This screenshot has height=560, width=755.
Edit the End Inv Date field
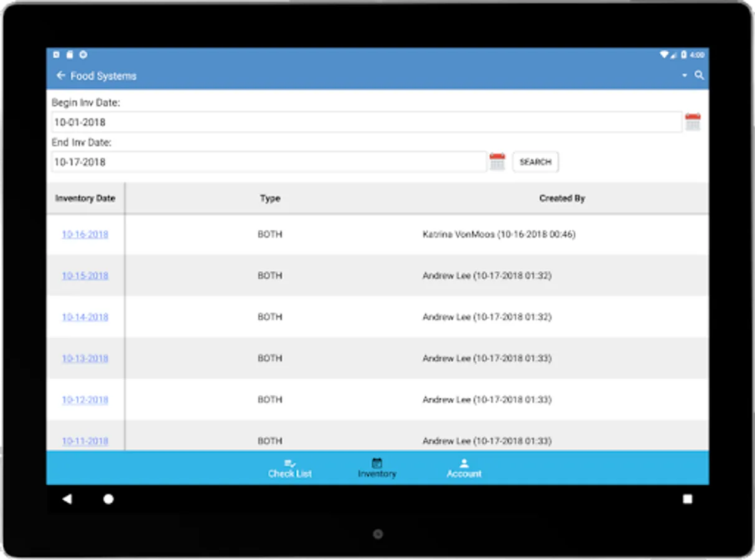269,162
